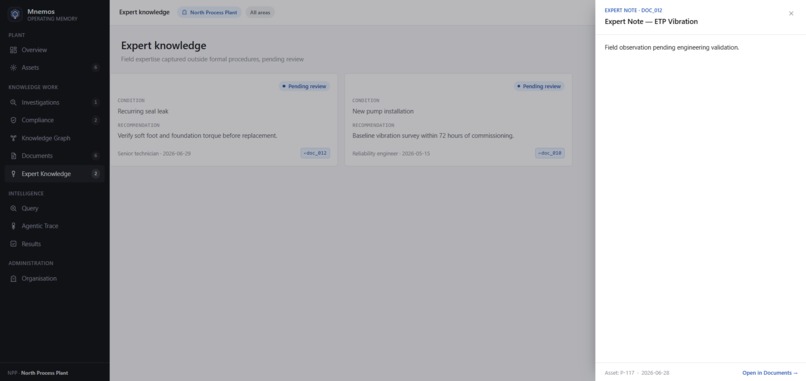Click the Knowledge Graph icon
This screenshot has height=381, width=806.
[13, 138]
